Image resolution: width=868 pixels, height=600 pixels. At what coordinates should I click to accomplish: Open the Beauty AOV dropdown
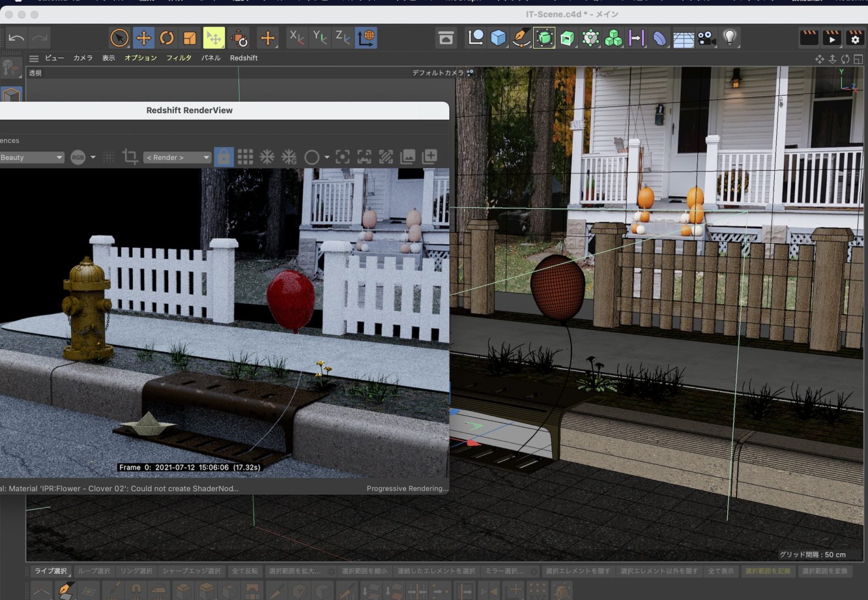click(x=31, y=157)
